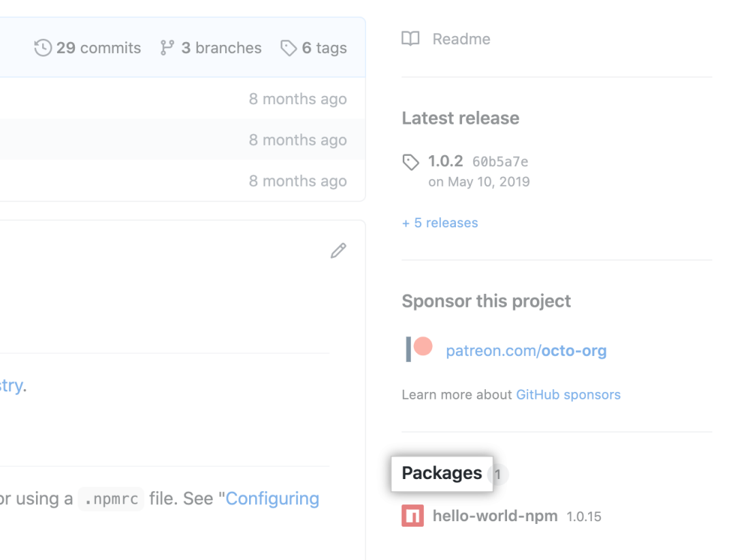Open the Readme link
735x560 pixels.
[461, 39]
